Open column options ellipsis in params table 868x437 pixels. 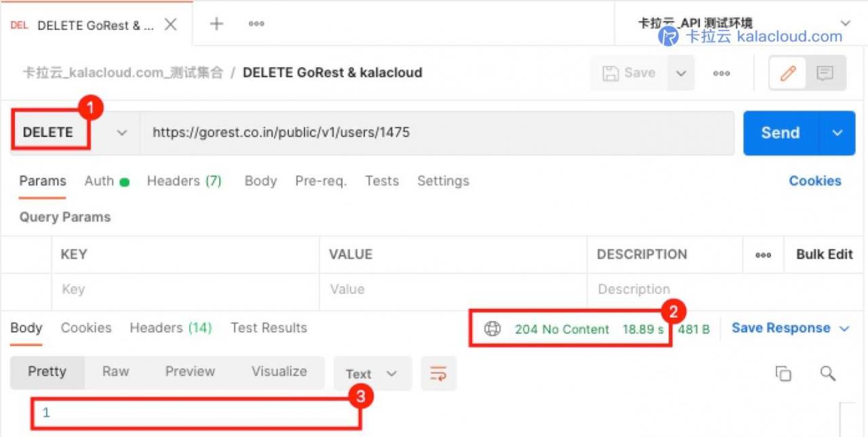tap(764, 255)
